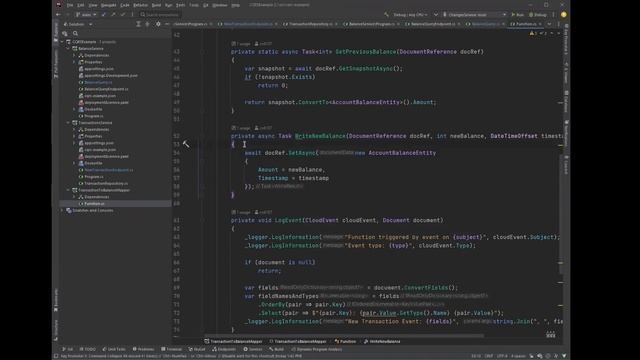The height and width of the screenshot is (360, 640).
Task: Click the WriteNewBalance breadcrumb
Action: 382,341
